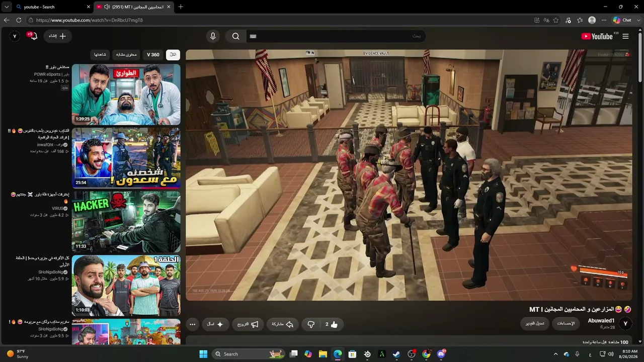644x362 pixels.
Task: Open the favorites list icon in Edge toolbar
Action: [580, 20]
